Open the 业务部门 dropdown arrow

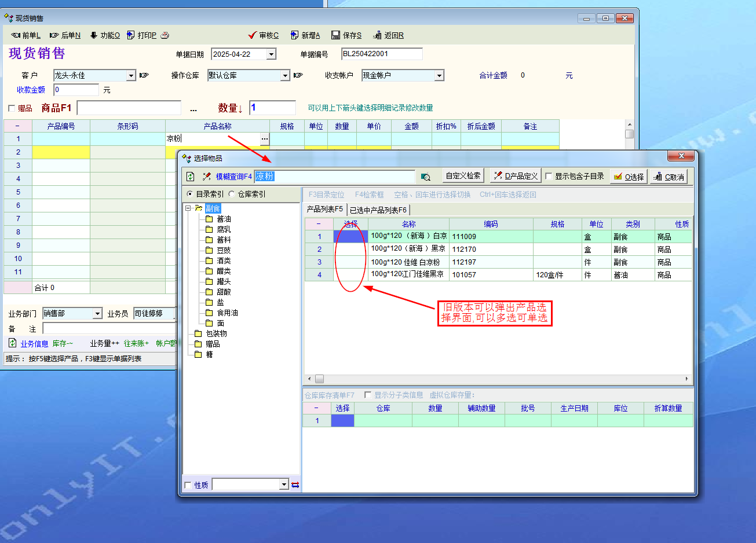click(x=97, y=314)
